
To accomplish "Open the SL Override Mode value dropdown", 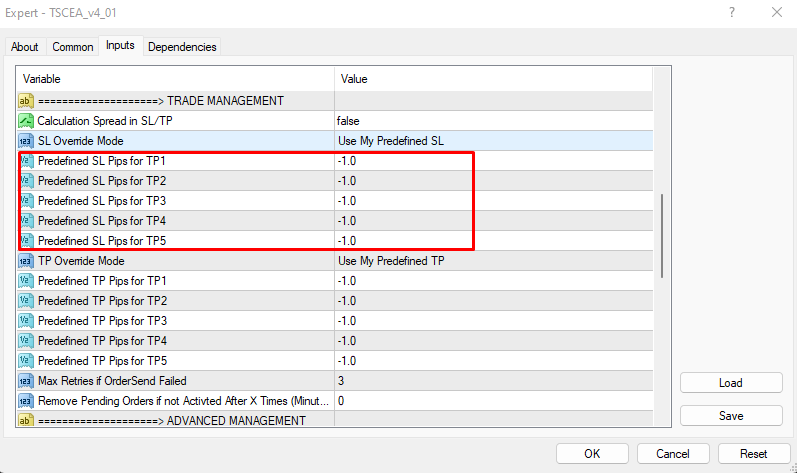I will pyautogui.click(x=490, y=141).
